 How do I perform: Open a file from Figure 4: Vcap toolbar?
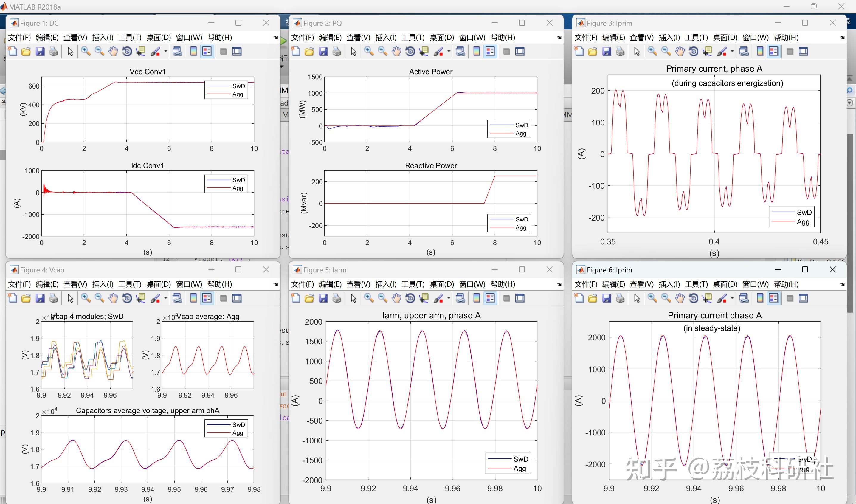[26, 298]
